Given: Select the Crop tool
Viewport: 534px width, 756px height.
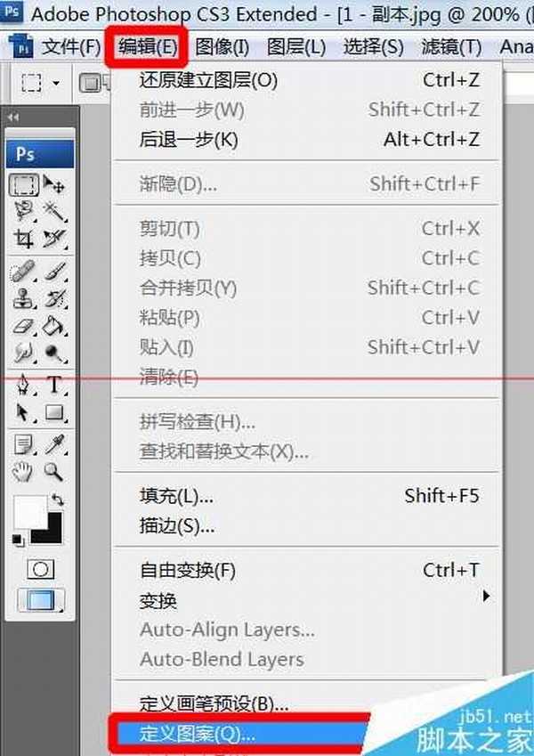Looking at the screenshot, I should coord(24,239).
